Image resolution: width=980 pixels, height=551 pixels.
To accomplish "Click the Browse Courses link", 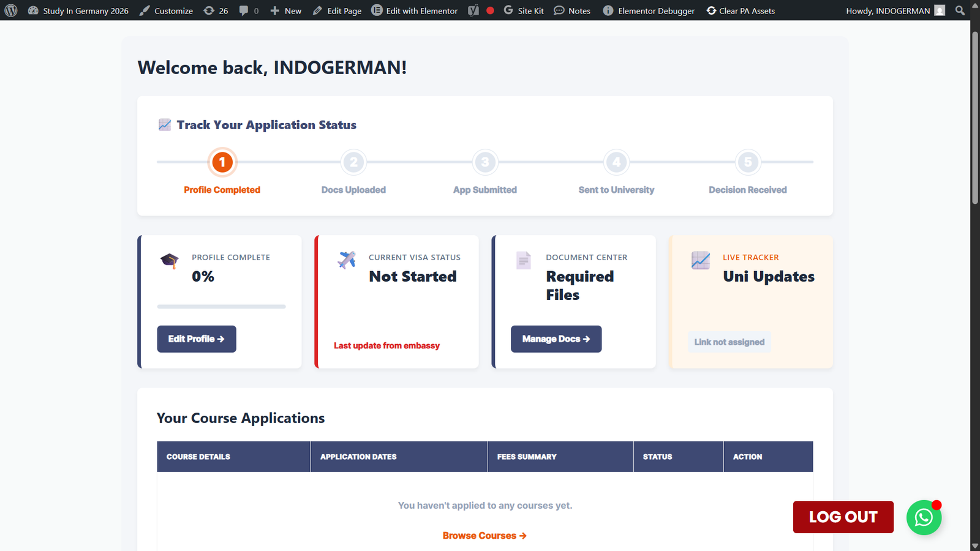I will [x=484, y=535].
